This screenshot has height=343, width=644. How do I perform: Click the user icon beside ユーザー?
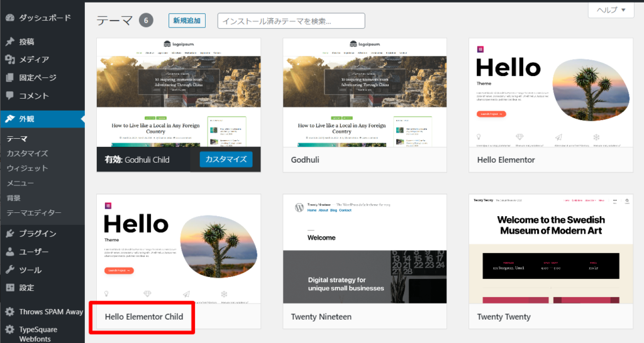(10, 251)
